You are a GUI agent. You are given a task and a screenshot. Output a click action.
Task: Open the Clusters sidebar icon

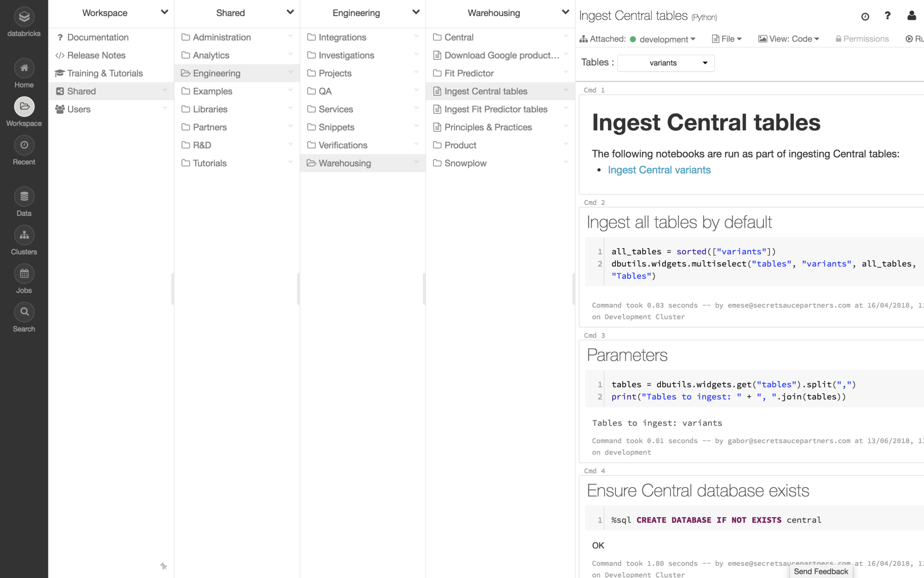24,235
